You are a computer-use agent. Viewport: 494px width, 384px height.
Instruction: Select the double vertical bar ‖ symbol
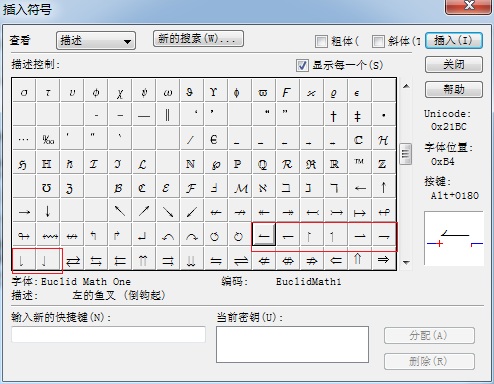[x=168, y=115]
